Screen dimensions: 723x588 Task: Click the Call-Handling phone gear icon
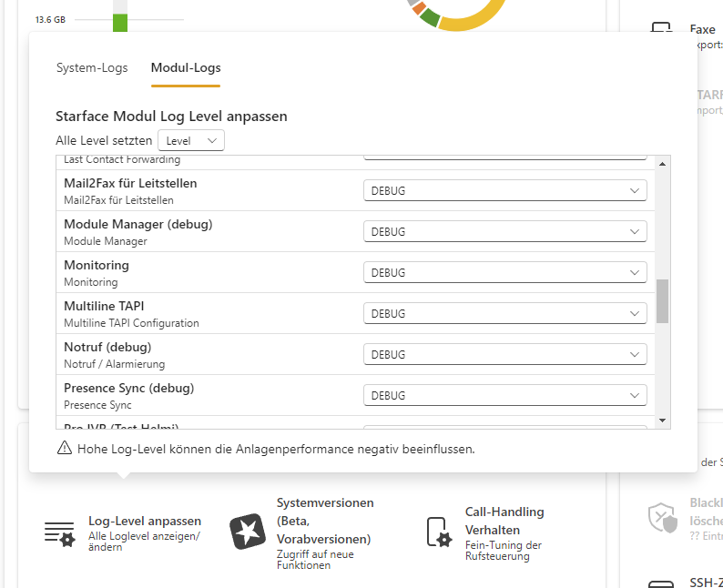[439, 532]
